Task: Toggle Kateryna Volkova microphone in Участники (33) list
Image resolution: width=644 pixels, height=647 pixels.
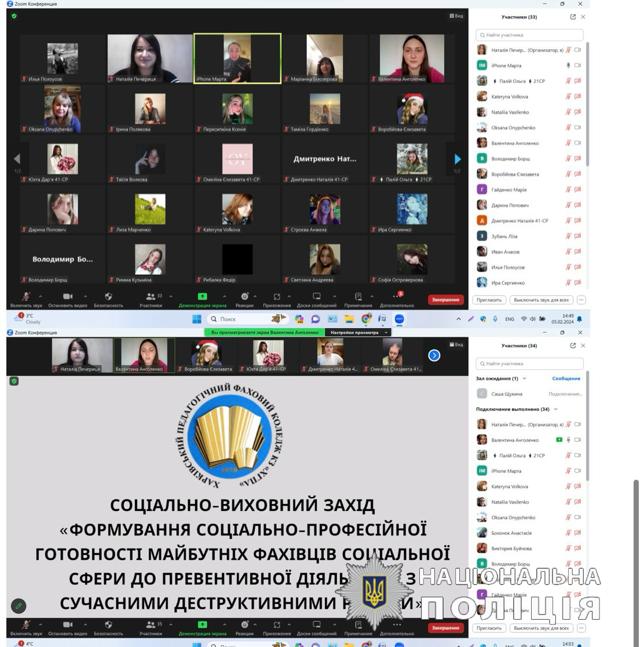Action: tap(569, 96)
